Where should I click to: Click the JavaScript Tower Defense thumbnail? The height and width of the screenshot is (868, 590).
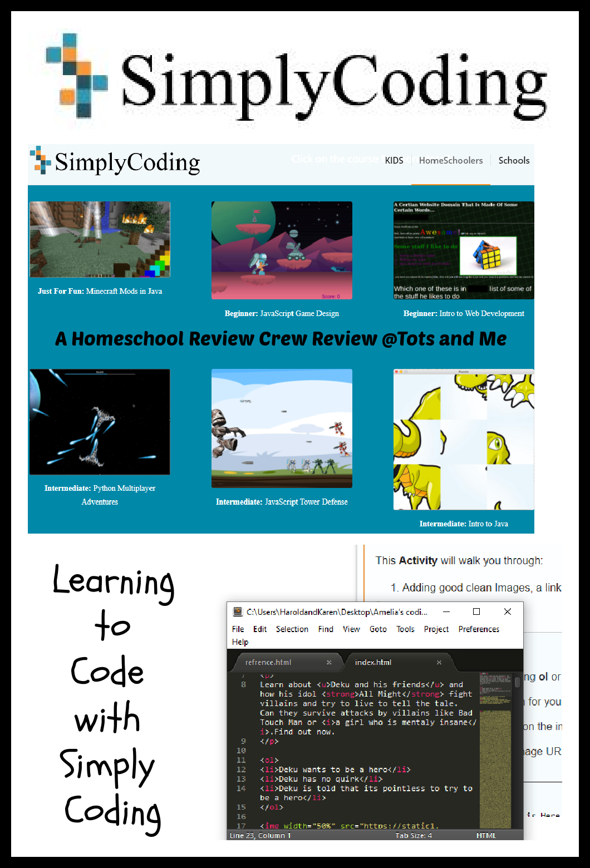click(x=282, y=428)
